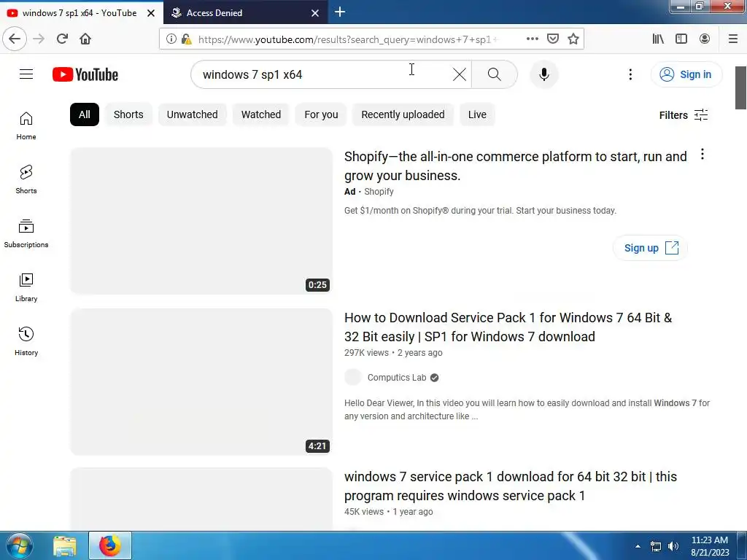Click the YouTube logo
Viewport: 747px width, 560px height.
85,74
